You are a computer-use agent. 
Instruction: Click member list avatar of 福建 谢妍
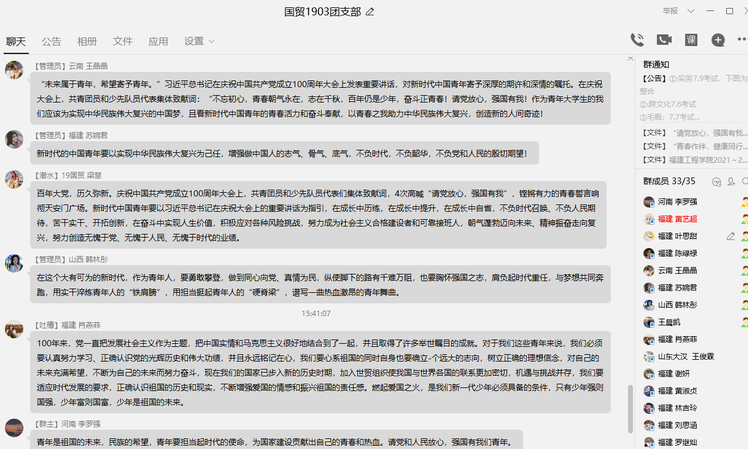coord(649,374)
